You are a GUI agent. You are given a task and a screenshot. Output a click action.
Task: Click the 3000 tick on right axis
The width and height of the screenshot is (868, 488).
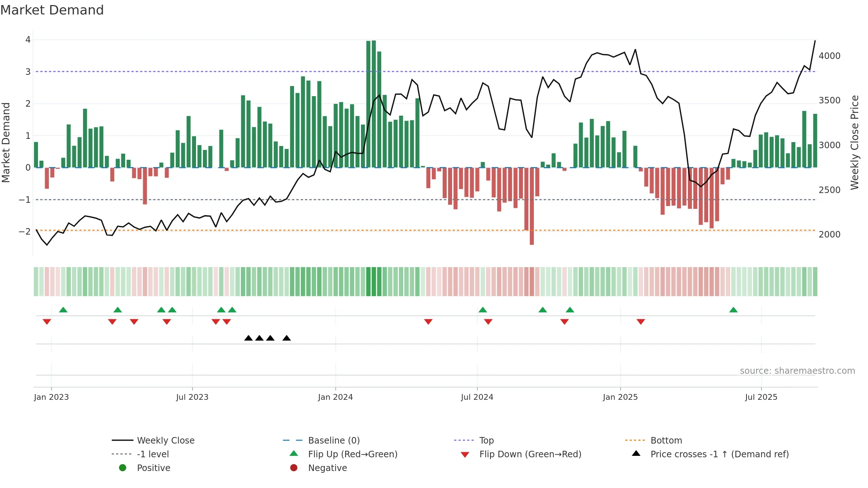point(830,145)
